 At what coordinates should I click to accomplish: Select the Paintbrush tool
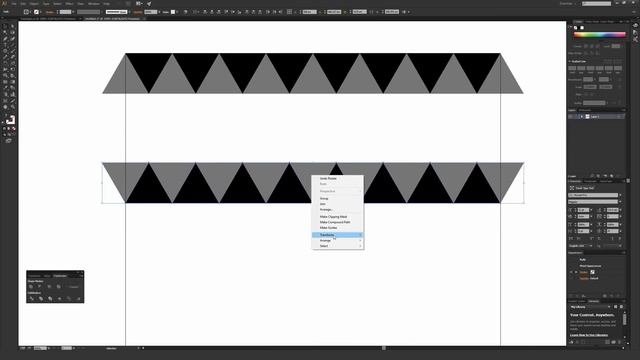click(13, 51)
